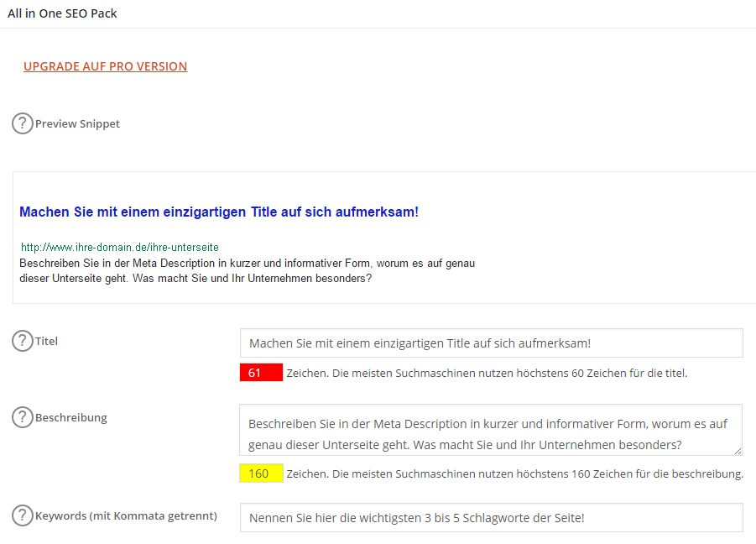
Task: Click the Keywords (mit Kommata getrennt) label
Action: click(x=126, y=516)
